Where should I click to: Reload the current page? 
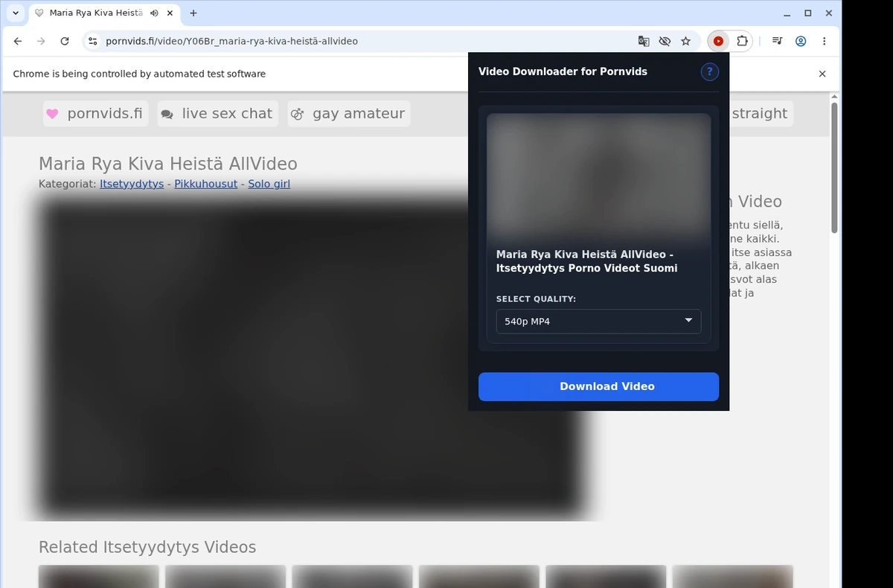[65, 41]
